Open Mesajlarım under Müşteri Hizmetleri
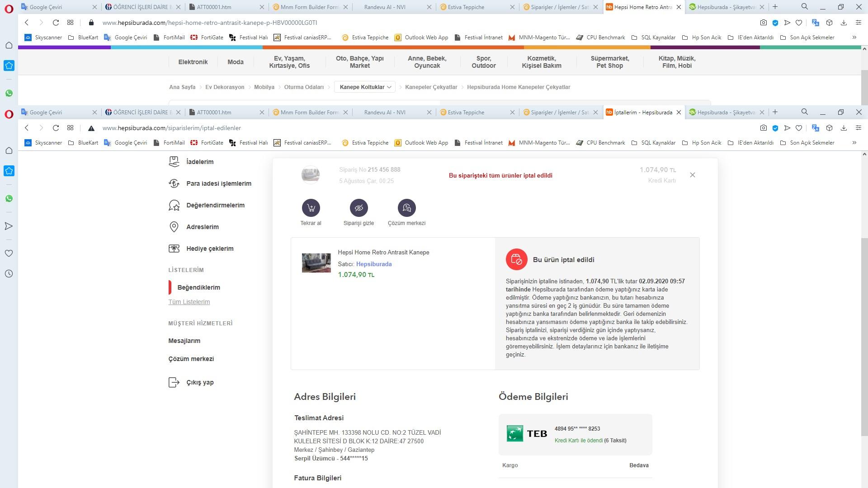 click(184, 341)
